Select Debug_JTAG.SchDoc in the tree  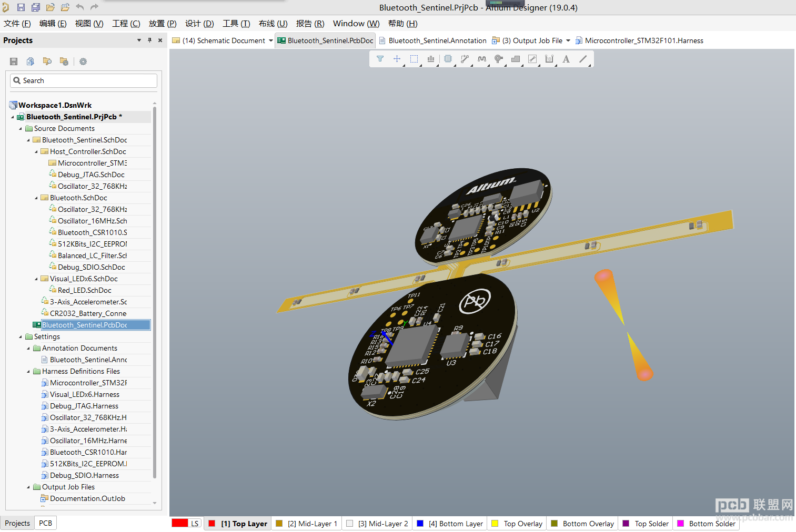91,175
